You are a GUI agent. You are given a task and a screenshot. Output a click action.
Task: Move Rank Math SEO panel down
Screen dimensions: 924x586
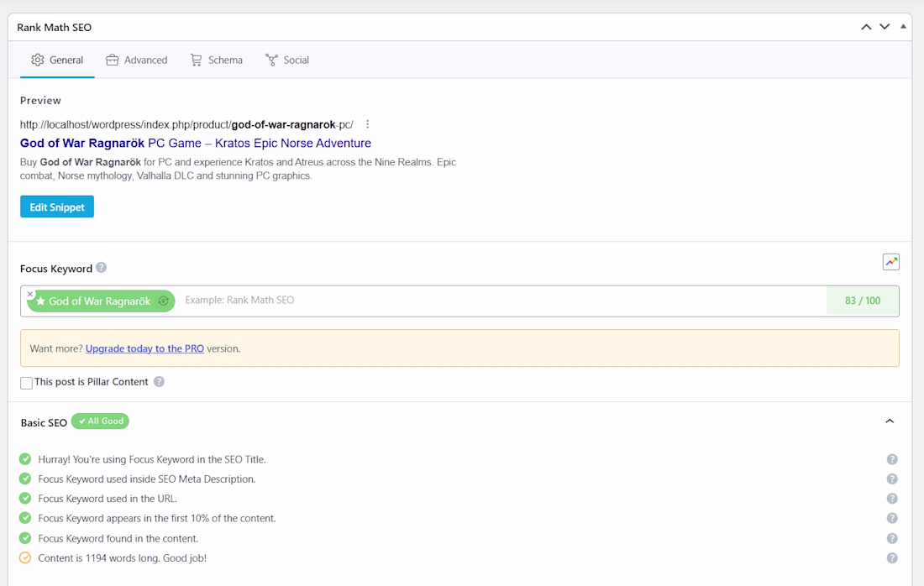pos(885,27)
